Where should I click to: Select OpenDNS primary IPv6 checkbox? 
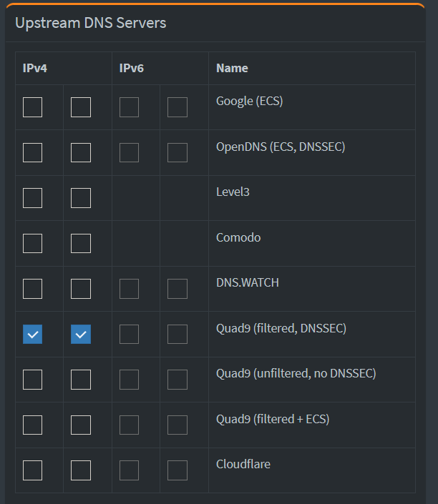click(x=129, y=153)
